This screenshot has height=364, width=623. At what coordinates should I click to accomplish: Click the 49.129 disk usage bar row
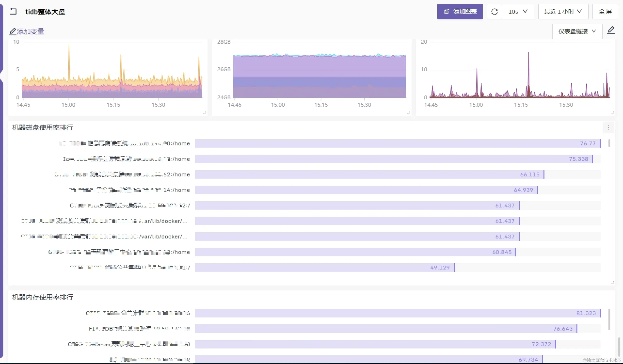point(324,268)
